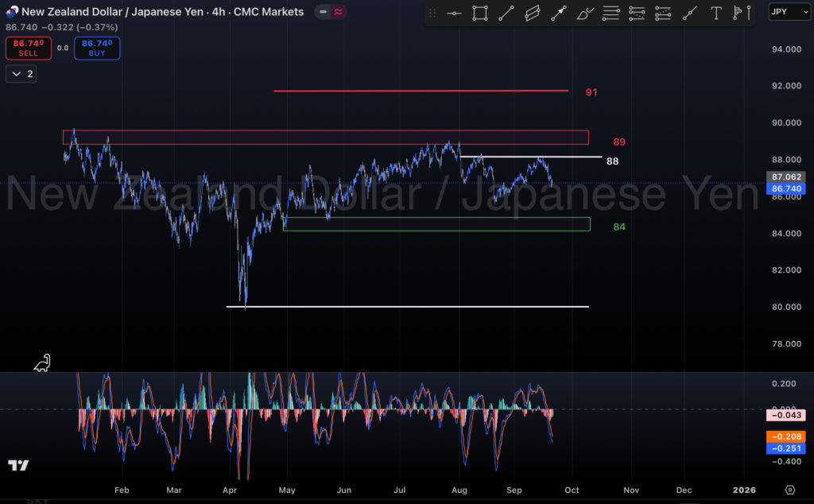
Task: Select the Text tool
Action: pos(715,14)
